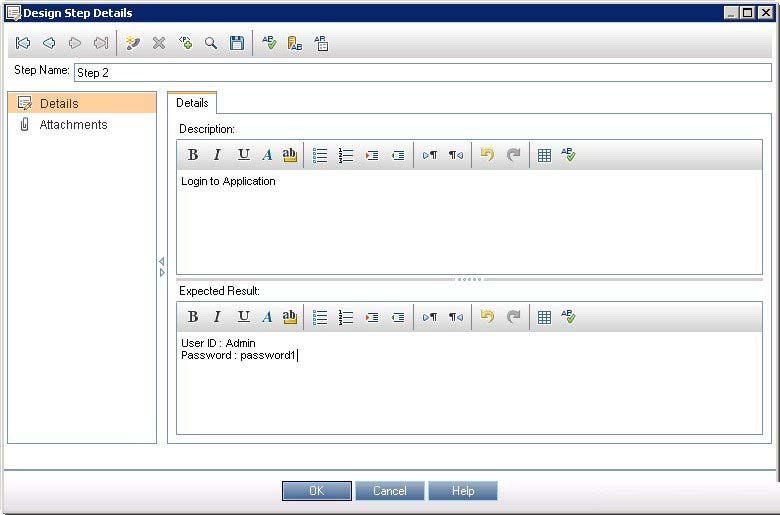Screen dimensions: 780x515
Task: Set right-to-left direction in Description toolbar
Action: 456,155
